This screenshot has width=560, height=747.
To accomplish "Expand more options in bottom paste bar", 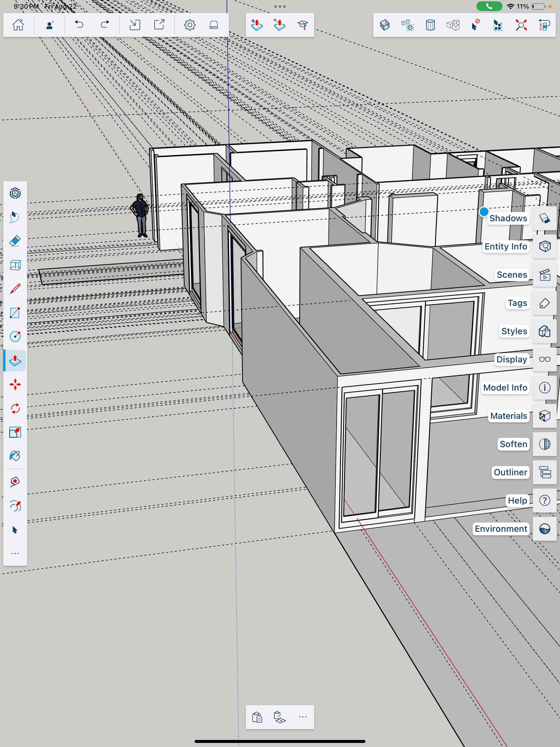I will tap(303, 717).
